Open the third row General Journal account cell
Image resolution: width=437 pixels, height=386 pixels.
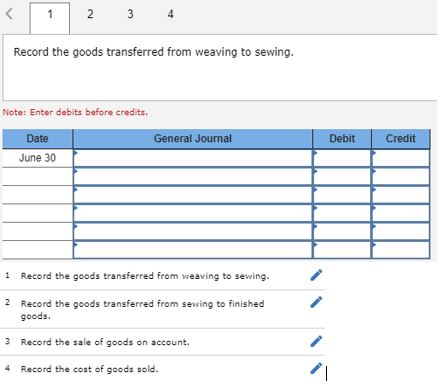click(193, 195)
